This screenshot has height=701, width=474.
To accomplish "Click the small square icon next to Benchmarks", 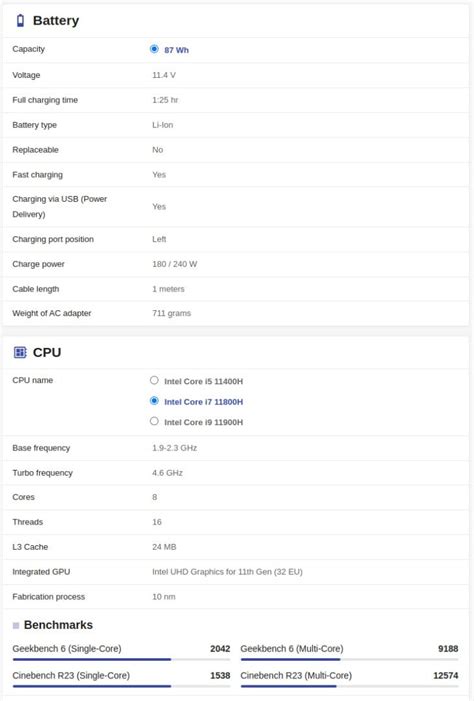I will click(x=16, y=625).
